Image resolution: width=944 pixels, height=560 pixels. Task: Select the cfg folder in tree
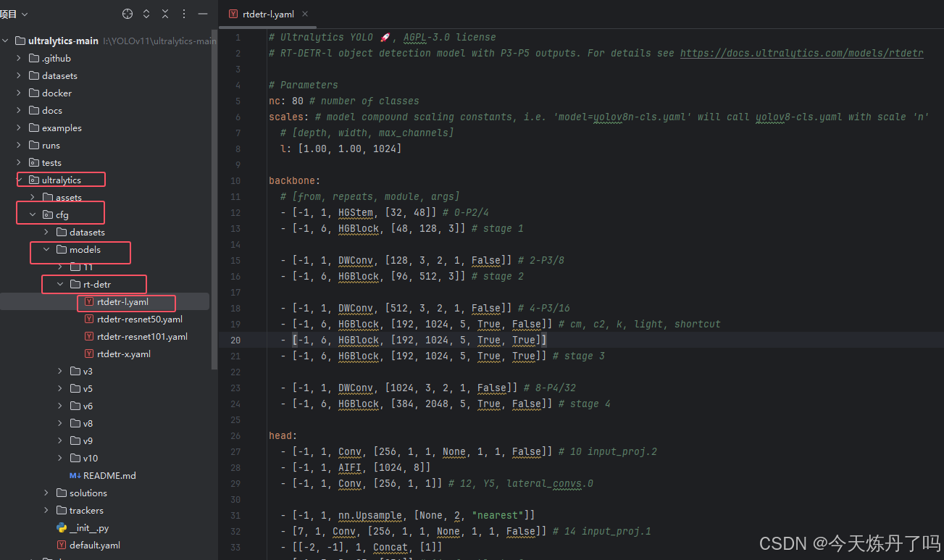[x=62, y=214]
